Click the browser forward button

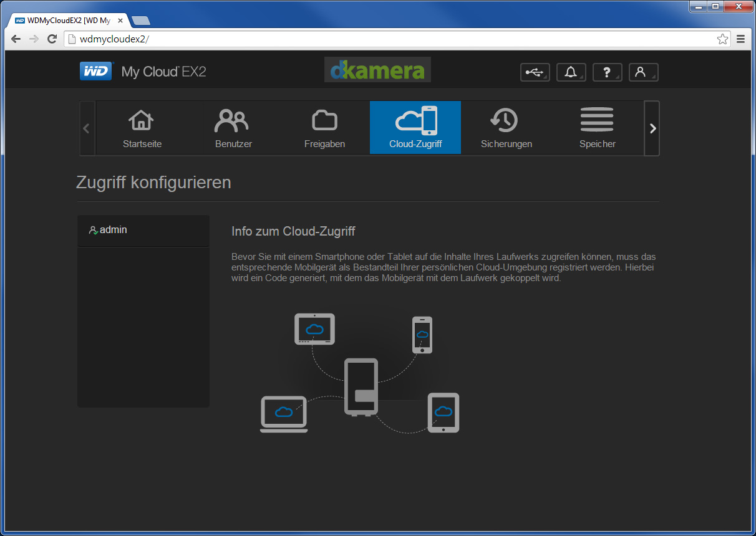coord(34,39)
